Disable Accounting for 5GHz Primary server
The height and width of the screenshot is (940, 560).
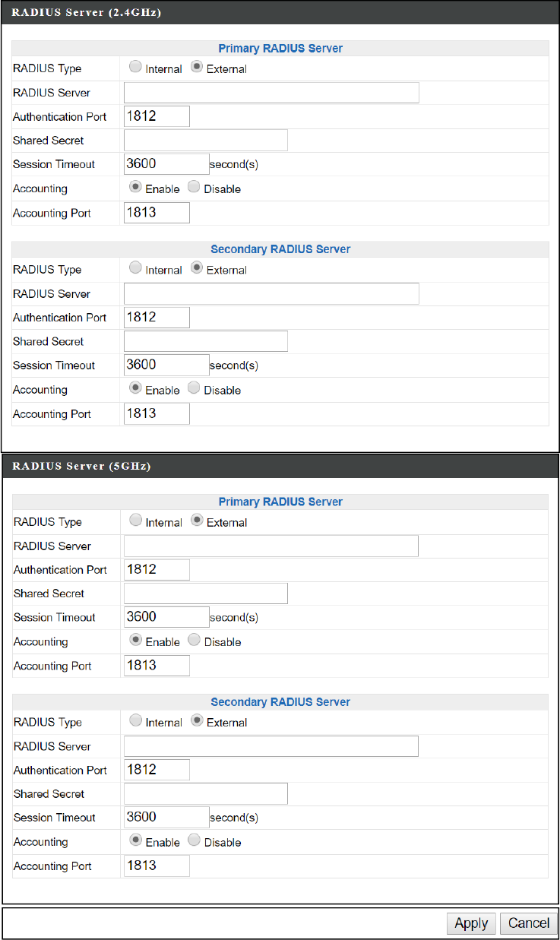coord(194,641)
